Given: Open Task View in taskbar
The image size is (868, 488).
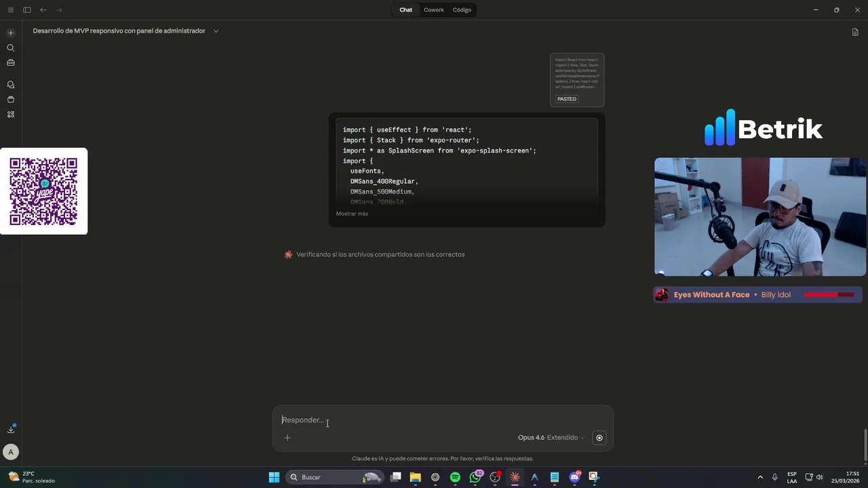Looking at the screenshot, I should pyautogui.click(x=396, y=477).
